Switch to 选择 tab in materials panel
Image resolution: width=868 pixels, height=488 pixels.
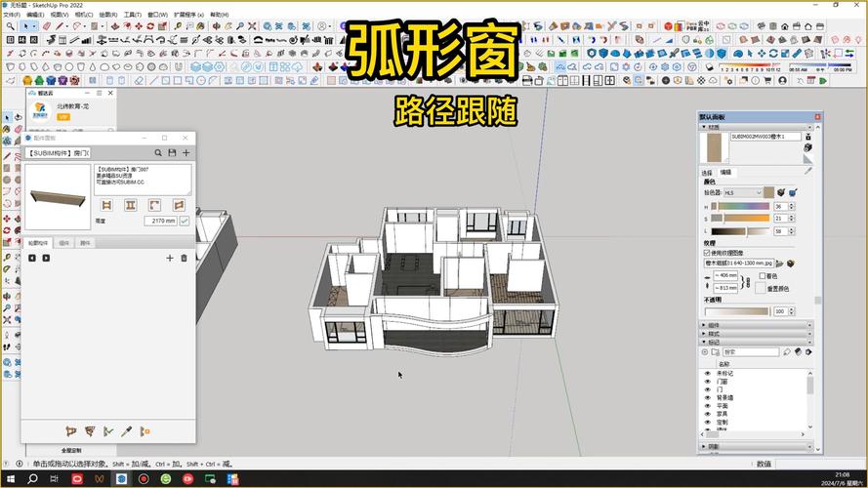[x=708, y=173]
